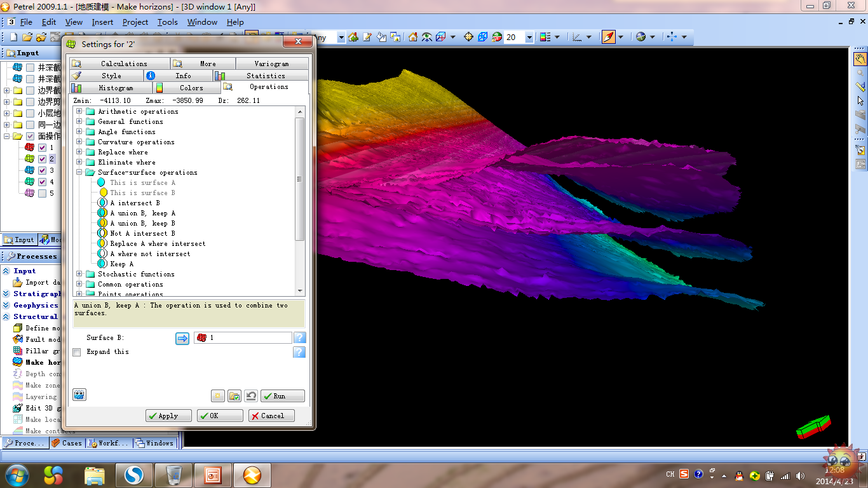This screenshot has width=868, height=488.
Task: Click the New project toolbar icon
Action: [x=13, y=37]
